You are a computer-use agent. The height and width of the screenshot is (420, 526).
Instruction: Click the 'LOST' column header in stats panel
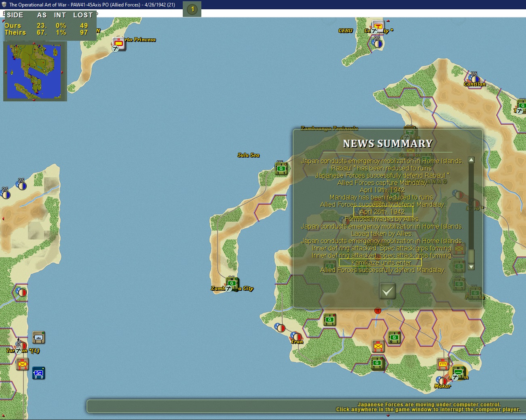[83, 15]
